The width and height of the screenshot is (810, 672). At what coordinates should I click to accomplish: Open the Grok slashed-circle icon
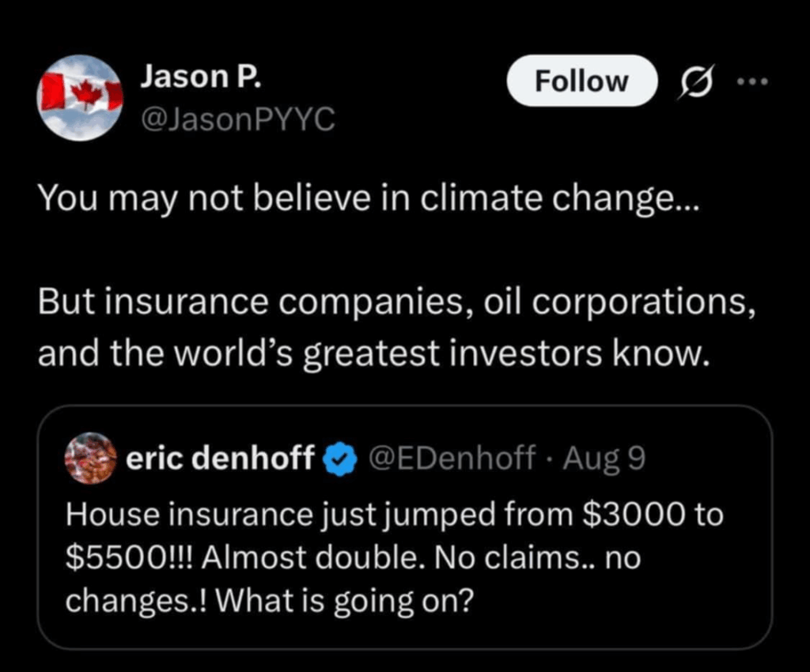click(694, 82)
